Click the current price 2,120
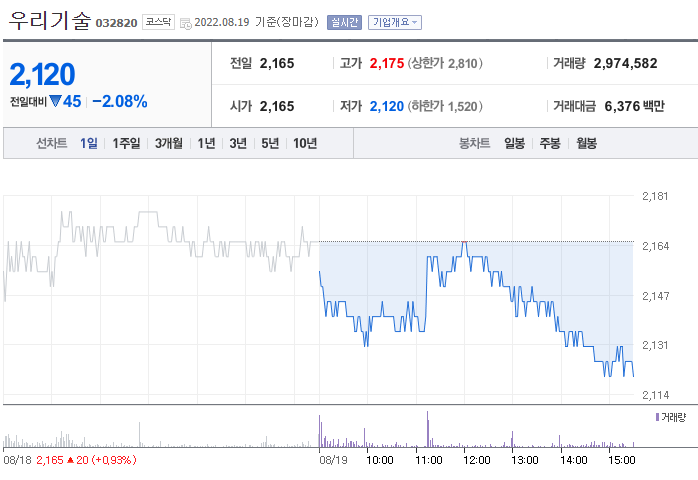This screenshot has height=480, width=698. pos(42,74)
